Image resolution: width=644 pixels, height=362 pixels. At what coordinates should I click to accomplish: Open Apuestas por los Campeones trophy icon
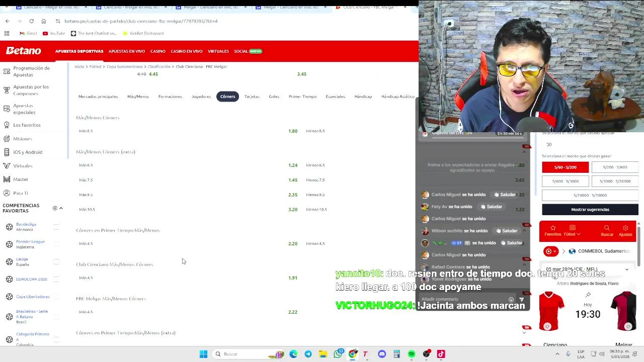(x=7, y=89)
